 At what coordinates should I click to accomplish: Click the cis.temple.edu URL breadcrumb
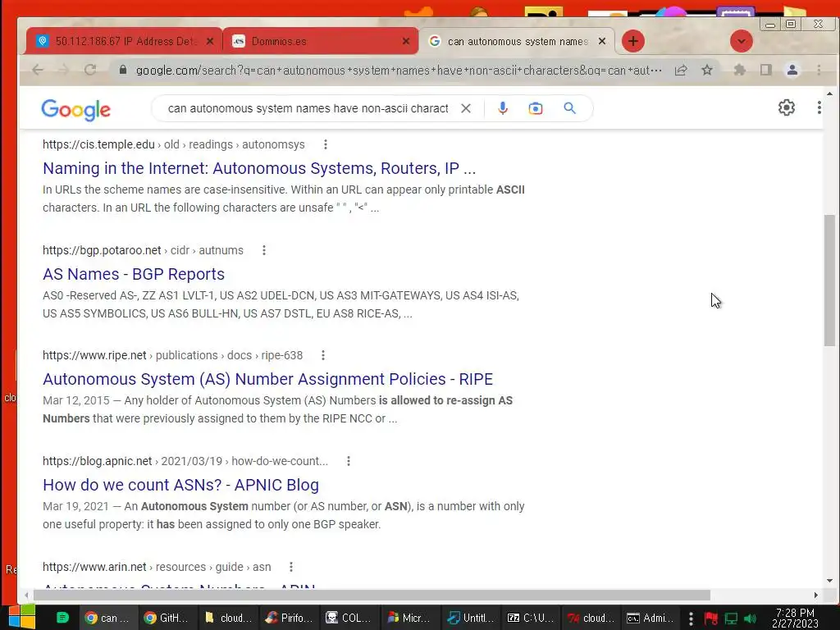(x=174, y=144)
